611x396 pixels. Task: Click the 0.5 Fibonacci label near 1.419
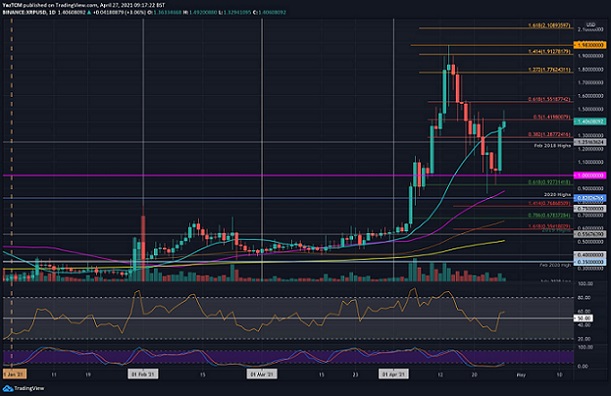[552, 117]
